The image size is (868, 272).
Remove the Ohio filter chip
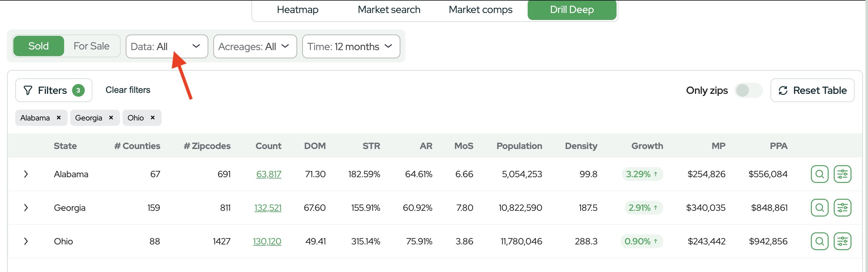[x=153, y=118]
